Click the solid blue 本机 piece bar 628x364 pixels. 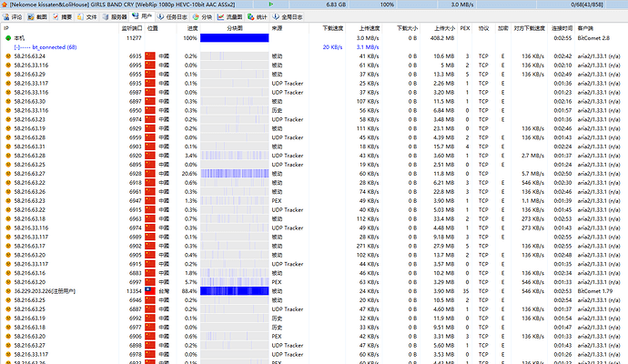tap(234, 38)
